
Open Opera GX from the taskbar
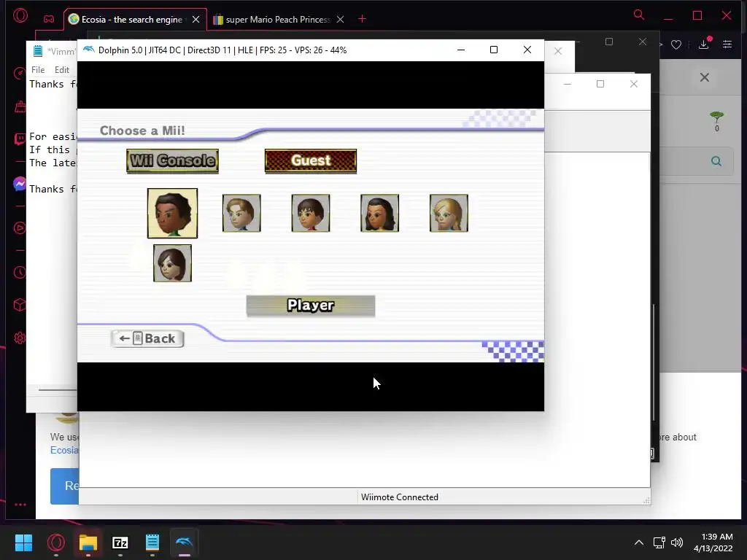pyautogui.click(x=55, y=542)
